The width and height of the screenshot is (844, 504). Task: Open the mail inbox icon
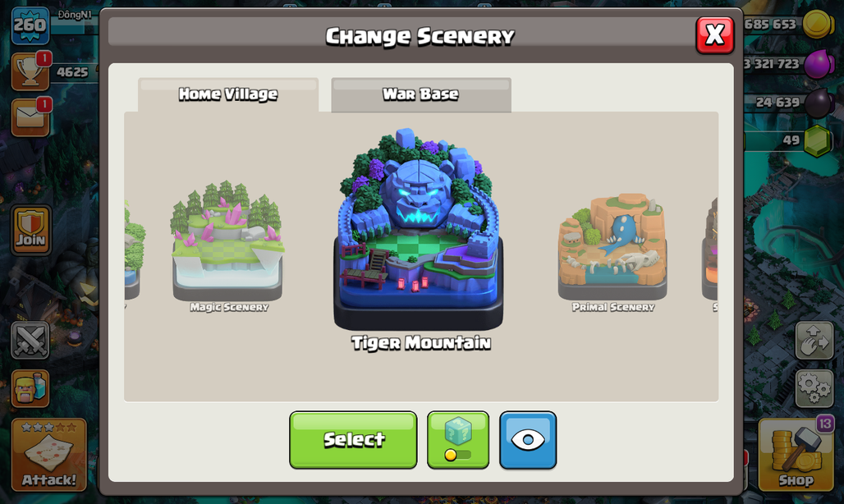point(30,117)
